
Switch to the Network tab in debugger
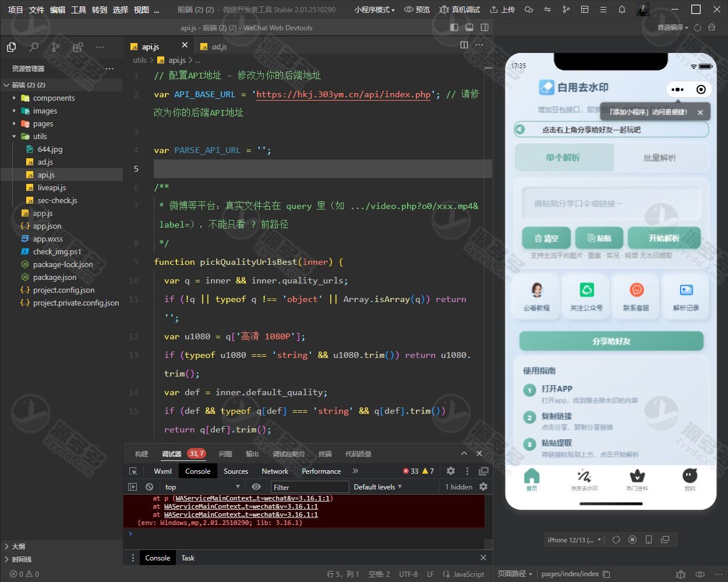pos(275,471)
